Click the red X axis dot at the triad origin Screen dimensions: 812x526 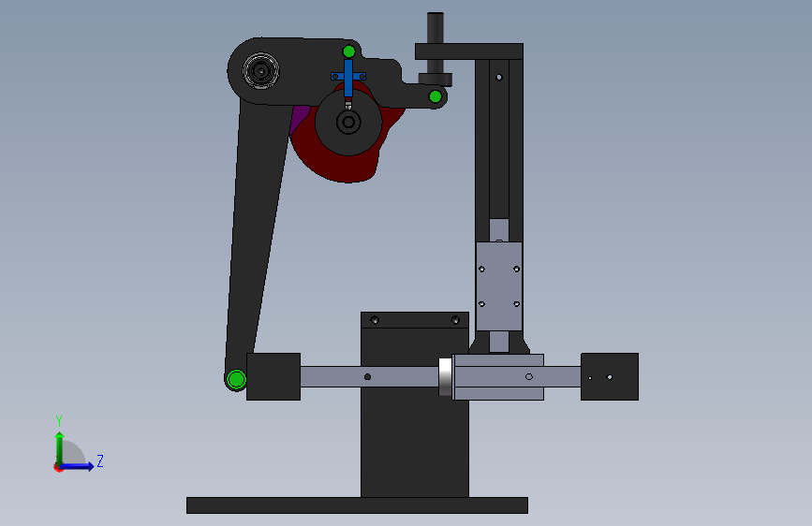(x=58, y=467)
